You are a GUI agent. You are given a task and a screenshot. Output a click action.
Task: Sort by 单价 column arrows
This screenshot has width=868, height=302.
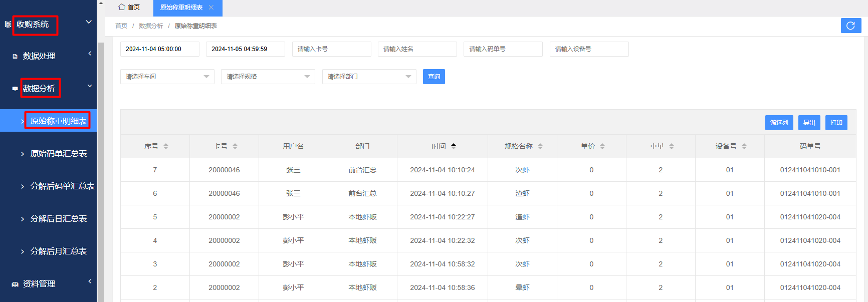602,146
